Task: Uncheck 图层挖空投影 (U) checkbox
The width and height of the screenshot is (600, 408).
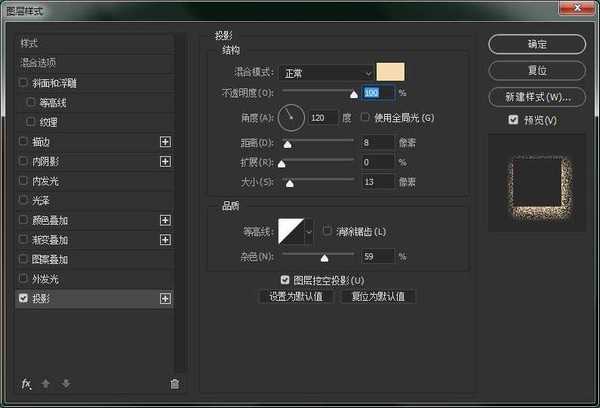Action: [285, 280]
